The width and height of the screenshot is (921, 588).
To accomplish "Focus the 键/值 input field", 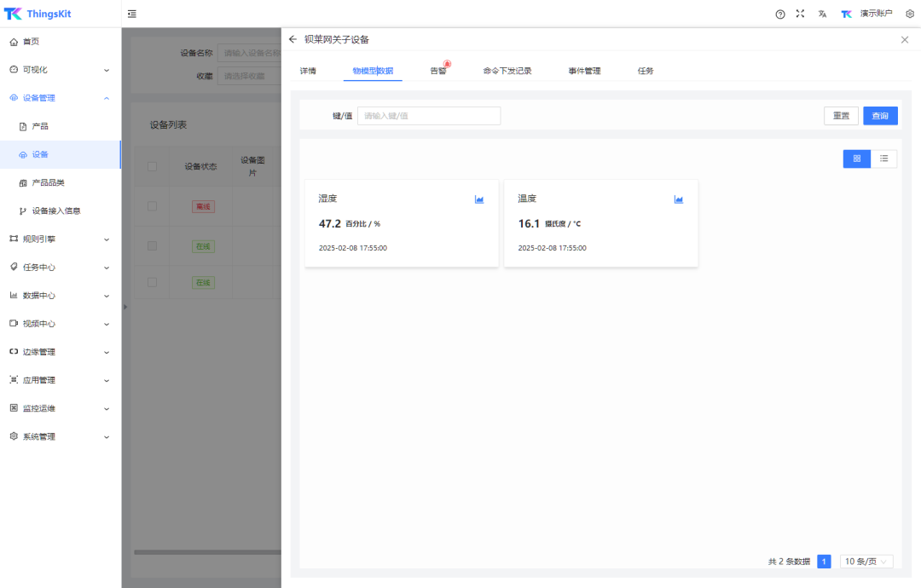I will click(428, 116).
